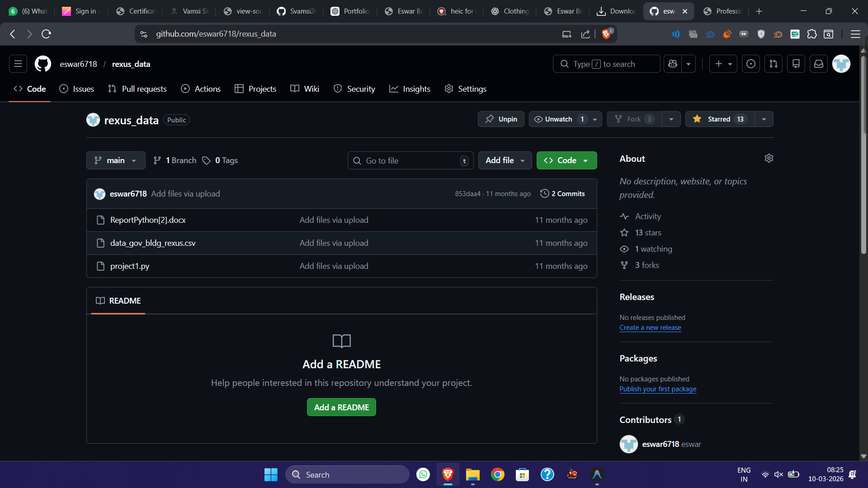868x488 pixels.
Task: Click the GitHub Octocat logo
Action: [43, 64]
